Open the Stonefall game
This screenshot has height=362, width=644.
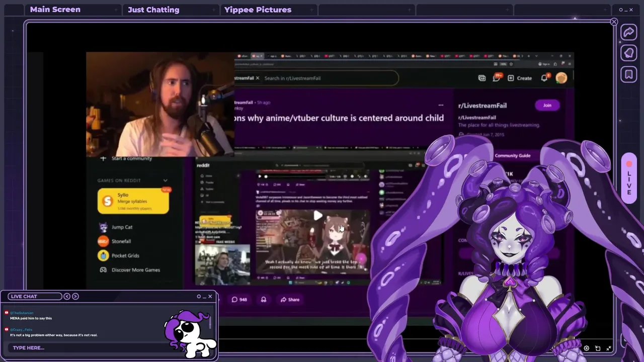click(x=115, y=241)
